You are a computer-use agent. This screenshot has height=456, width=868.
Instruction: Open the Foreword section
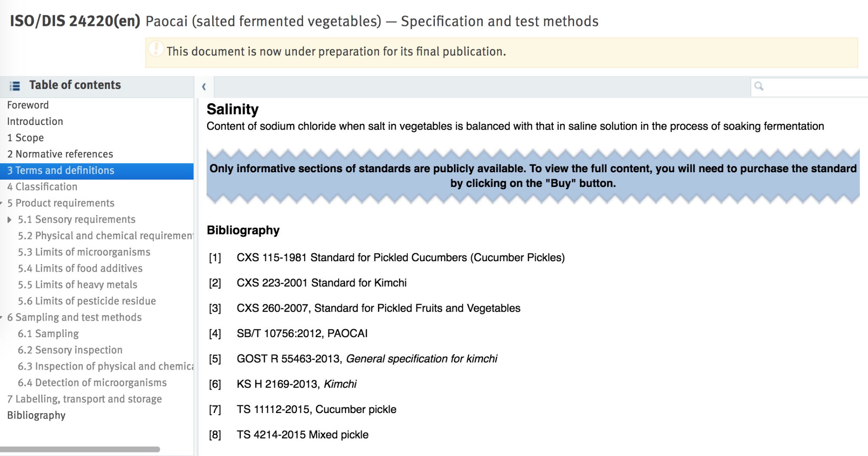coord(28,105)
